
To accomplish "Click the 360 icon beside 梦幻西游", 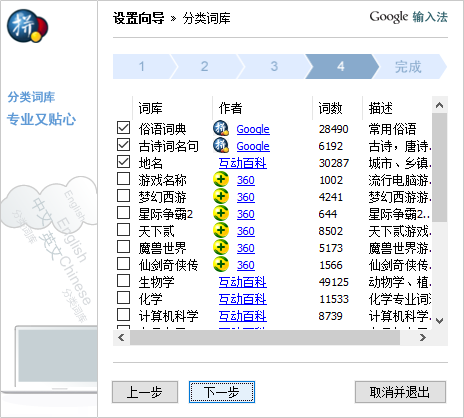I will tap(221, 196).
